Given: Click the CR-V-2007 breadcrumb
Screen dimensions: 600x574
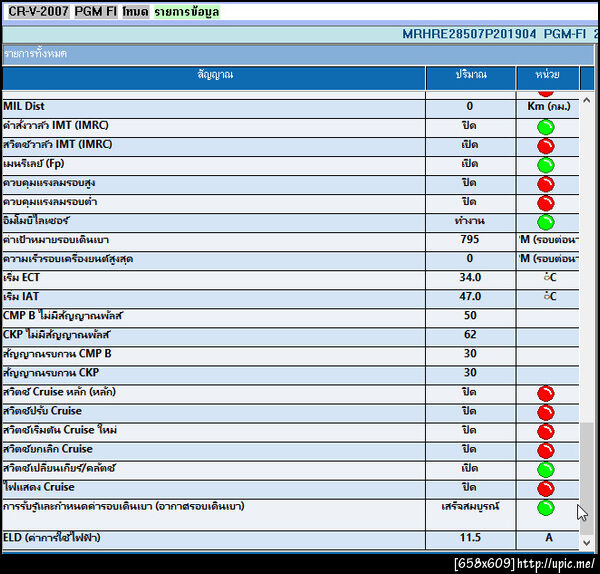Looking at the screenshot, I should pyautogui.click(x=38, y=11).
